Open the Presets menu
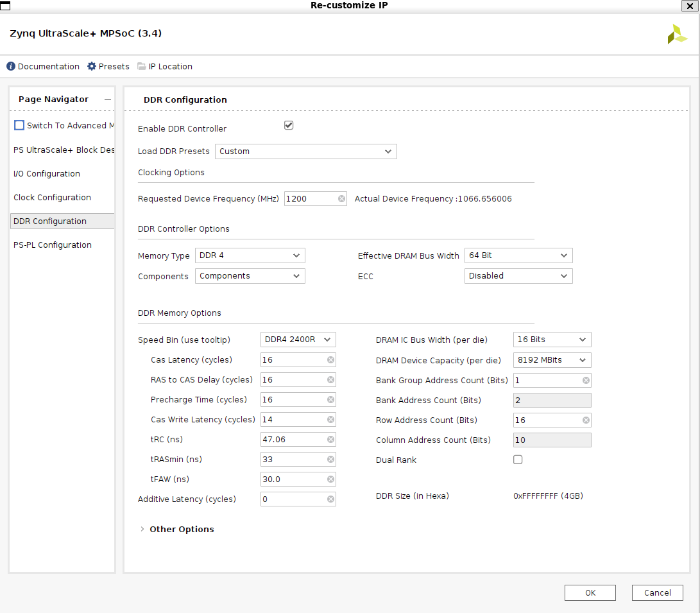 [114, 67]
